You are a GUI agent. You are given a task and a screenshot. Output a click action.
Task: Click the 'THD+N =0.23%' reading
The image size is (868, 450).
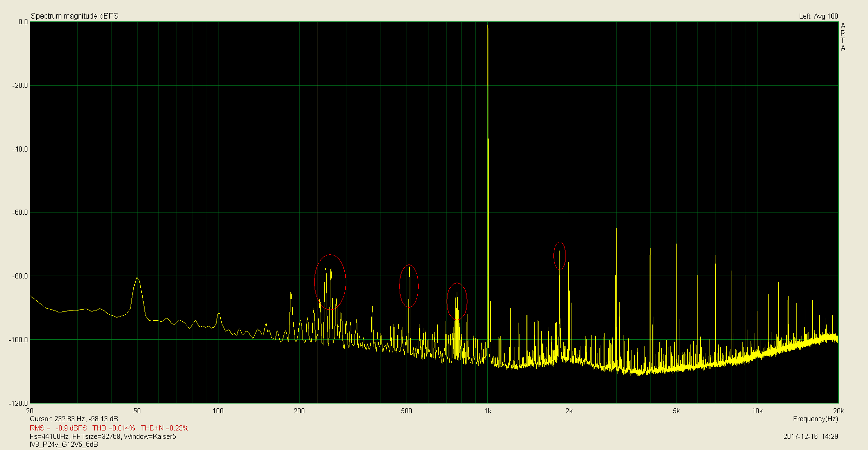[164, 428]
